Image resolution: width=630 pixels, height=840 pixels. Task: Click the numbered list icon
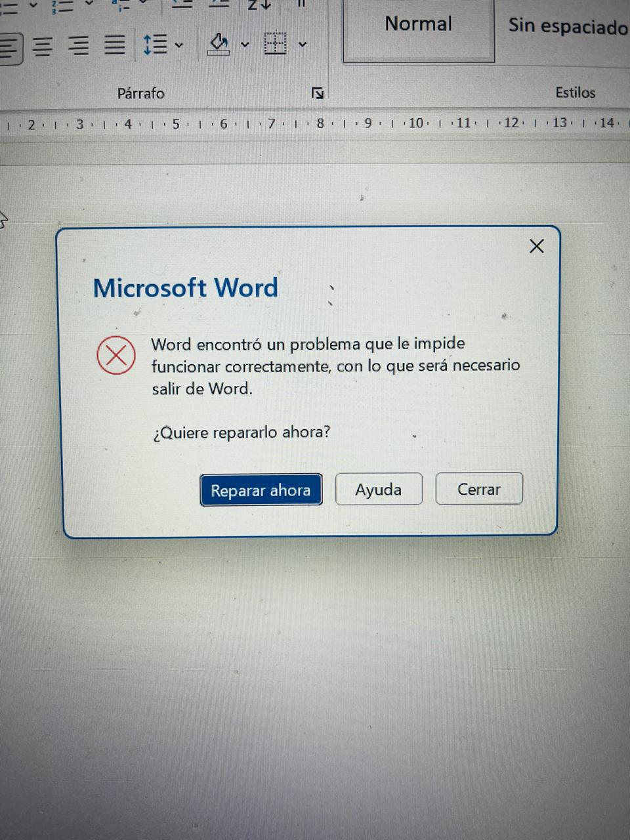tap(63, 7)
